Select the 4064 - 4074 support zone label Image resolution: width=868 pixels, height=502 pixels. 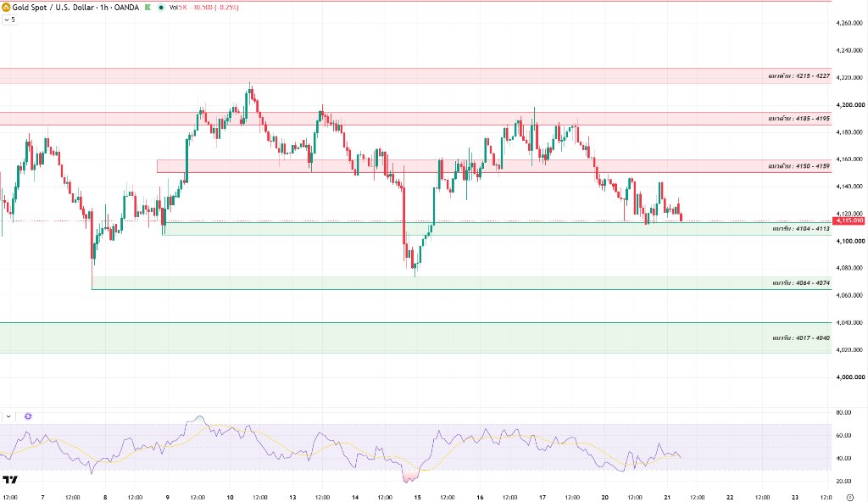(x=801, y=283)
